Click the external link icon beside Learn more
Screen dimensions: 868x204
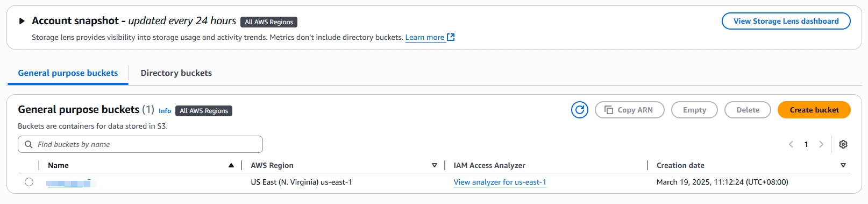[451, 37]
